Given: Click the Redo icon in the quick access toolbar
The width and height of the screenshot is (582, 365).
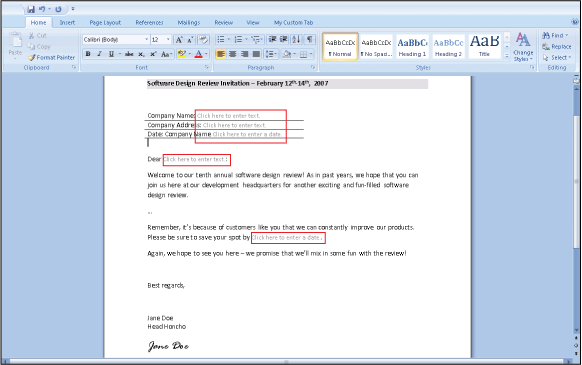Looking at the screenshot, I should [58, 9].
